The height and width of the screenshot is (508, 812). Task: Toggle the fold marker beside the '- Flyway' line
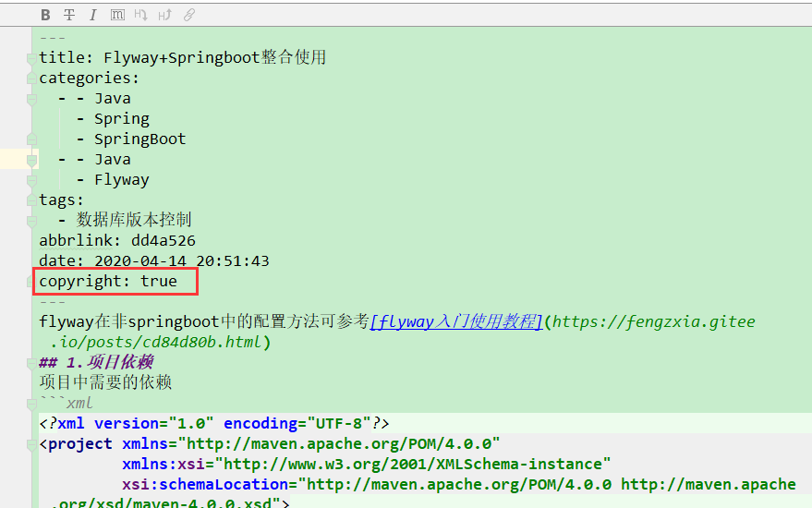[x=31, y=180]
